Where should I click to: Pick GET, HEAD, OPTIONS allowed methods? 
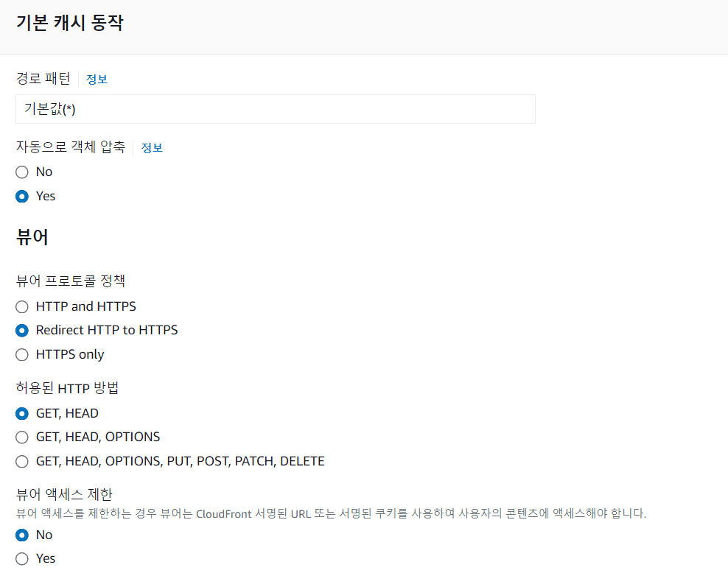coord(22,437)
